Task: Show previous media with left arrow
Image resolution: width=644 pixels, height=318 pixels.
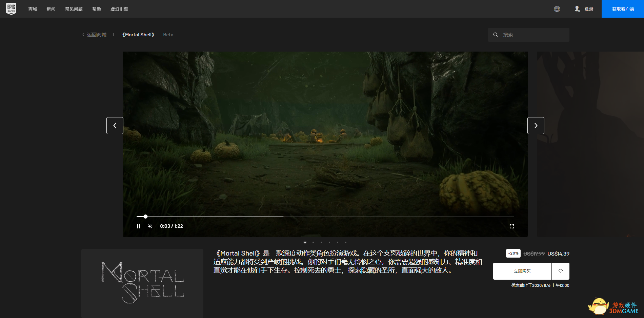Action: point(115,126)
